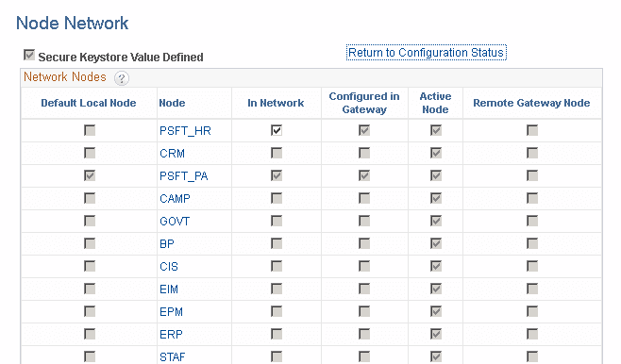This screenshot has height=364, width=621.
Task: Click the Active Node column header
Action: [435, 103]
